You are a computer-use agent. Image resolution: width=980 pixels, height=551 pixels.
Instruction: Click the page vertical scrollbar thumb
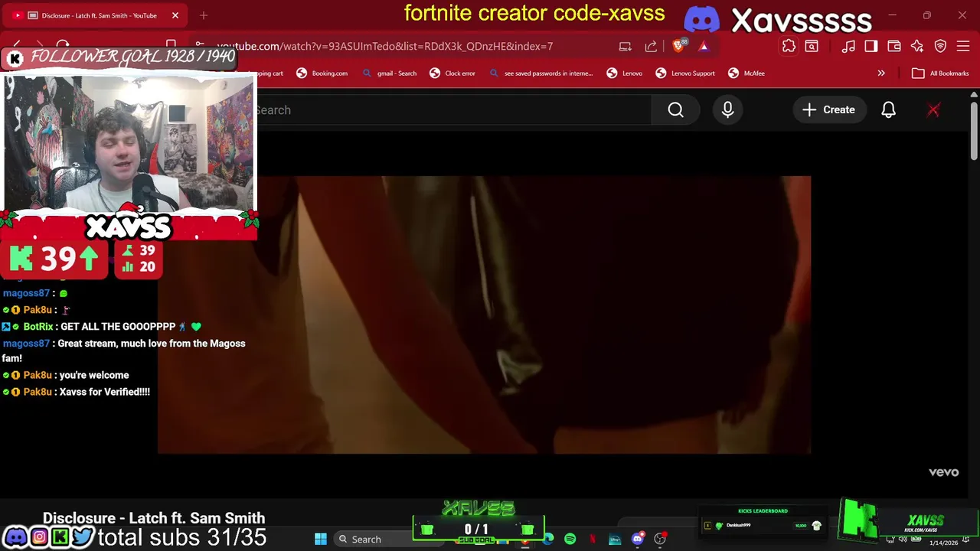pyautogui.click(x=973, y=130)
